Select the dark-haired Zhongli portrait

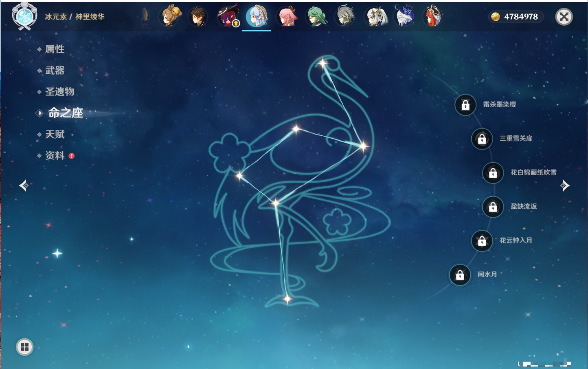point(198,17)
